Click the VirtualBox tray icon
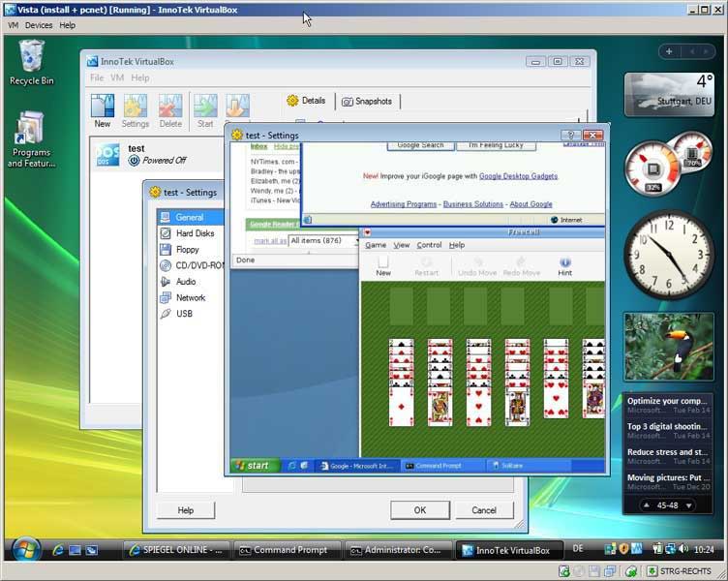This screenshot has height=581, width=728. point(637,549)
